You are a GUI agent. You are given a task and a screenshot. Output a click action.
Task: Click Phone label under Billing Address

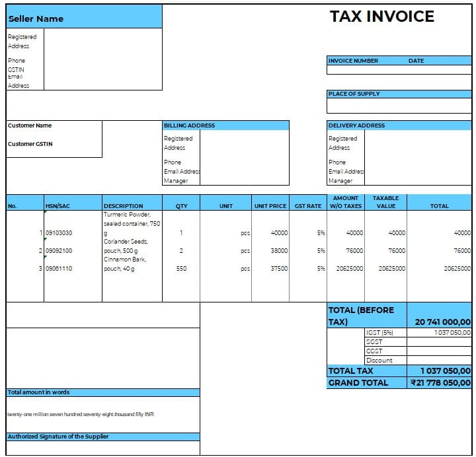coord(173,162)
